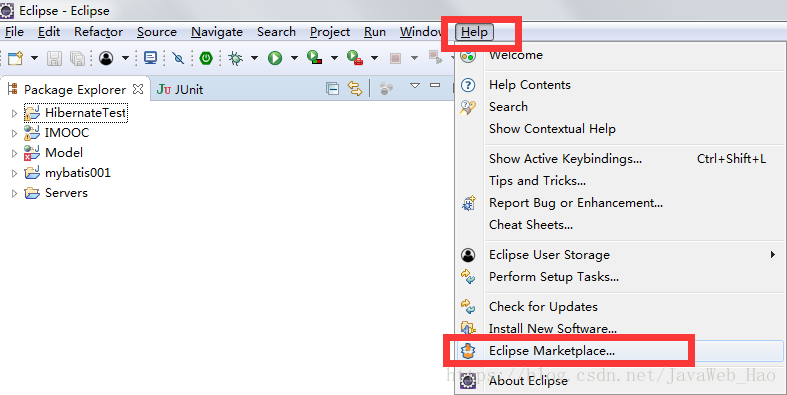
Task: Open the Debug dropdown arrow
Action: pos(254,58)
